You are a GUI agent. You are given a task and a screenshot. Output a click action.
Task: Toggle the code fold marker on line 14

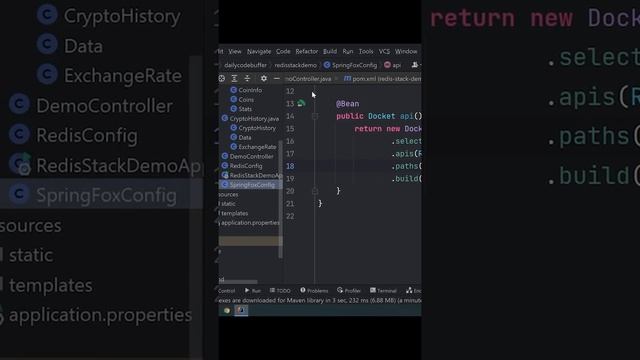[315, 116]
